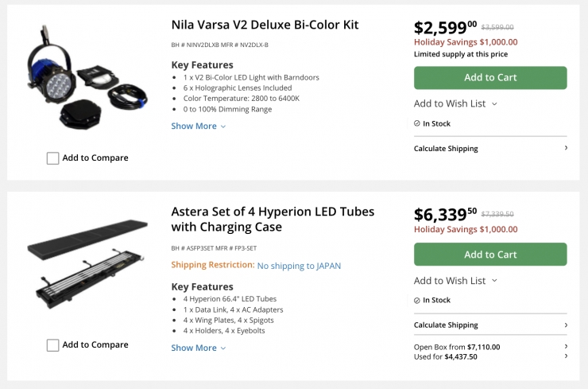588x389 pixels.
Task: Click No shipping to JAPAN link
Action: coord(299,266)
